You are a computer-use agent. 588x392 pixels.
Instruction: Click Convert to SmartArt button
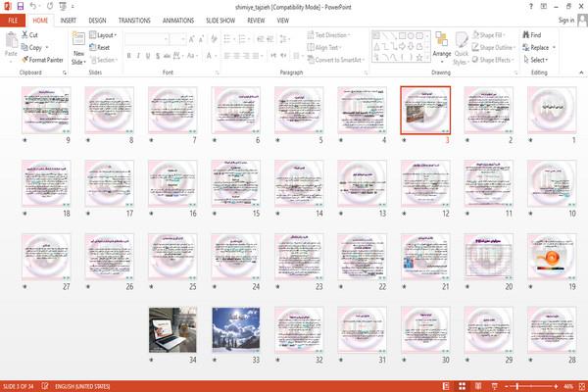336,60
